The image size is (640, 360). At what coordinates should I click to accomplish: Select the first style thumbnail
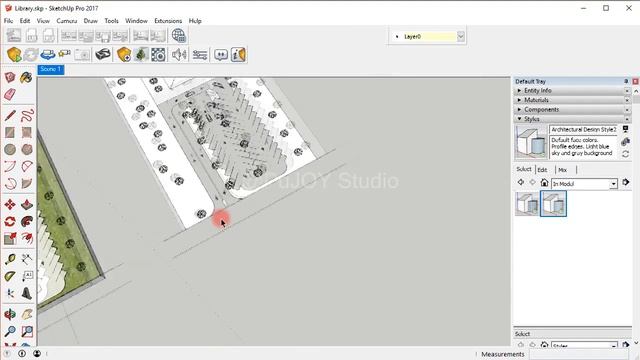(x=527, y=203)
